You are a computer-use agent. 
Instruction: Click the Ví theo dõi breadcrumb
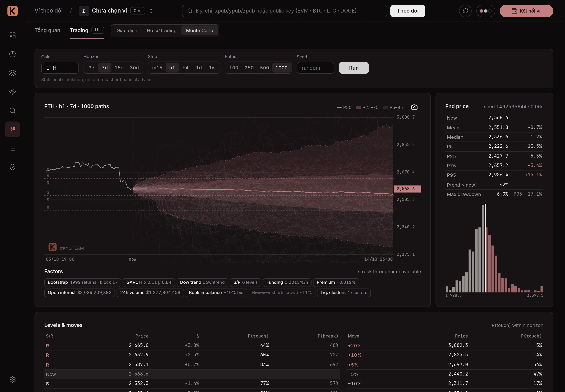[48, 11]
